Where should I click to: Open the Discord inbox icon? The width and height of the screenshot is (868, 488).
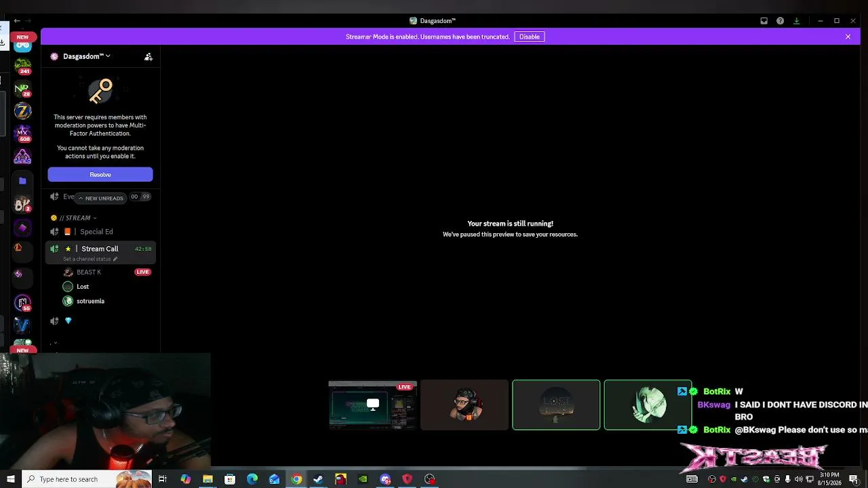[764, 21]
